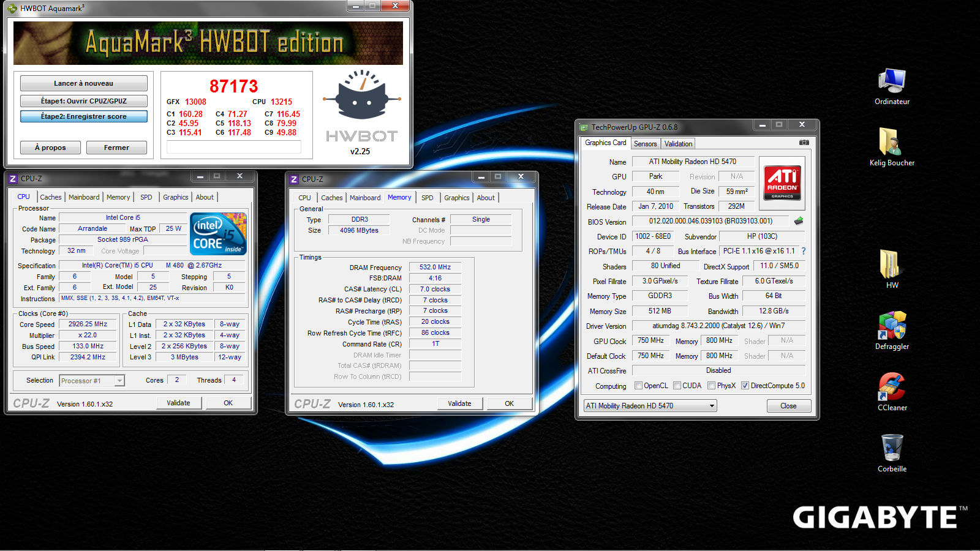Click the CPU 13215 score value

tap(281, 102)
